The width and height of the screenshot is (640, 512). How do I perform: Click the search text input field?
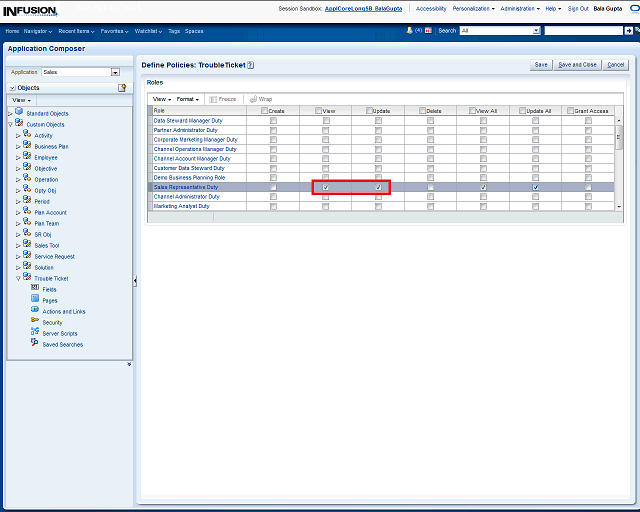[583, 31]
